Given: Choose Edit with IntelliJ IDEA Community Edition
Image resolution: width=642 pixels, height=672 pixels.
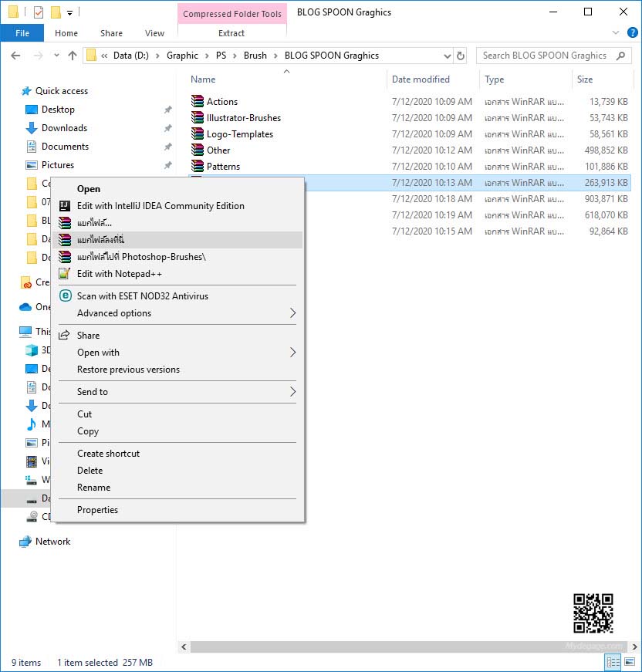Looking at the screenshot, I should (x=177, y=206).
